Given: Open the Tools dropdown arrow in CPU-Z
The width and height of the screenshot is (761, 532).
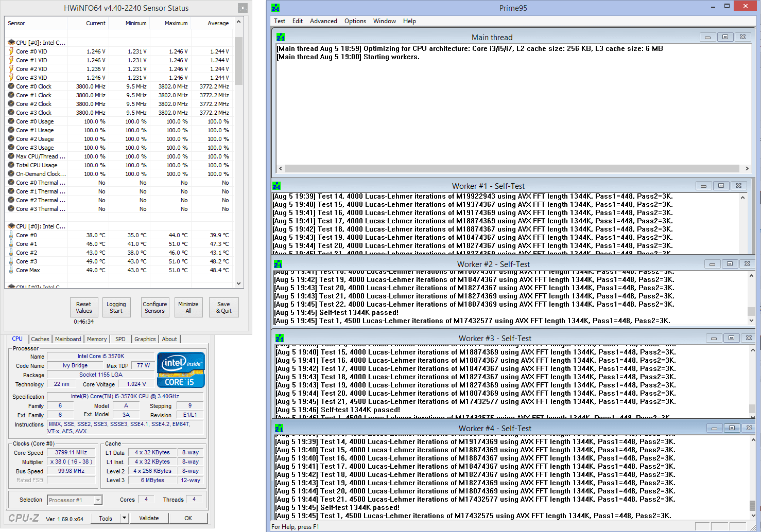Looking at the screenshot, I should (x=124, y=518).
